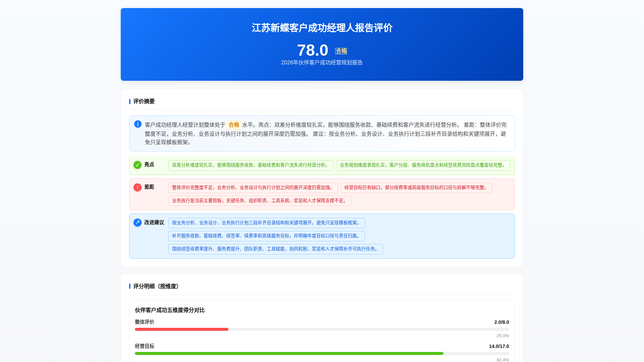Click the summary paragraph starting 客户成功经理人经营计划
The width and height of the screenshot is (644, 362).
[x=326, y=133]
